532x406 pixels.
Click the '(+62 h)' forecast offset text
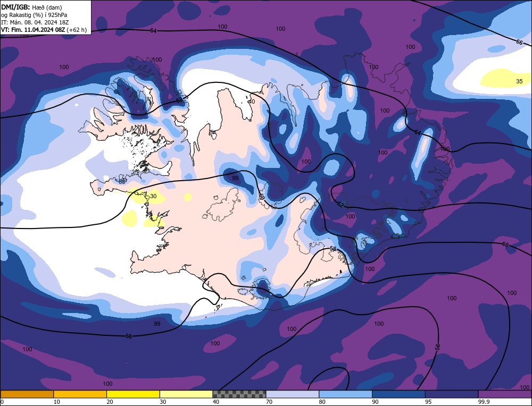point(77,30)
